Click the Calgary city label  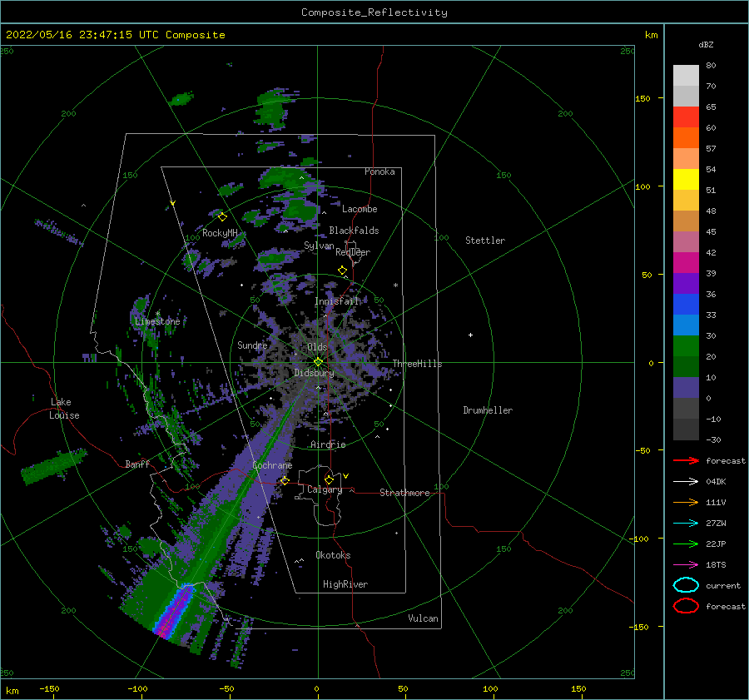point(325,489)
